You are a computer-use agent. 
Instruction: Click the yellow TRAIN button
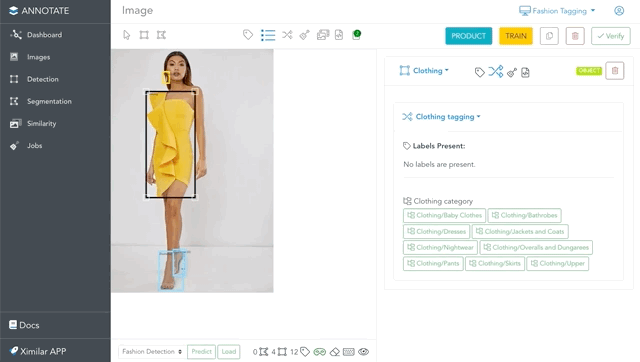[x=516, y=36]
